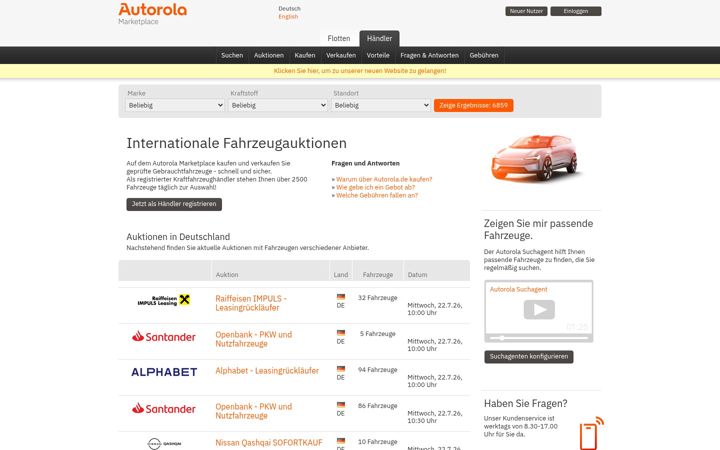The width and height of the screenshot is (720, 450).
Task: Click the Santander logo beside the 5 Fahrzeuge auction
Action: click(164, 337)
